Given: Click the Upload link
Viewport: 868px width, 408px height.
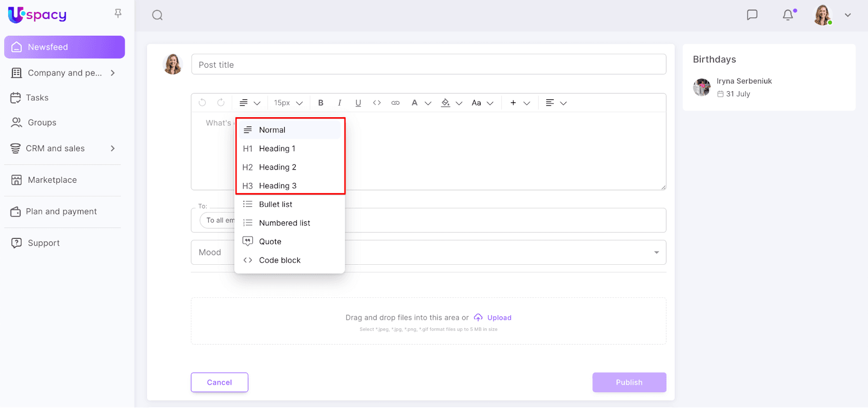Looking at the screenshot, I should [499, 318].
